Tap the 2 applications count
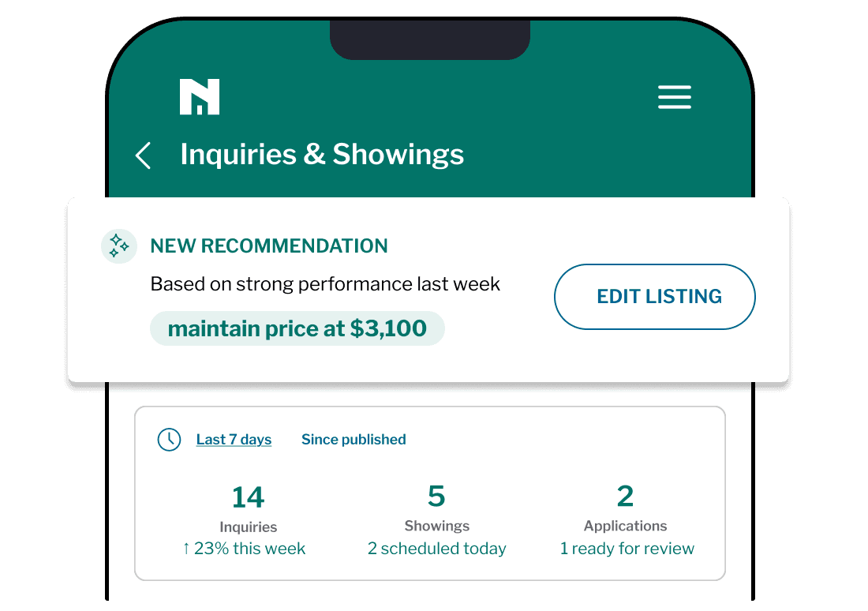Image resolution: width=868 pixels, height=611 pixels. [x=625, y=496]
